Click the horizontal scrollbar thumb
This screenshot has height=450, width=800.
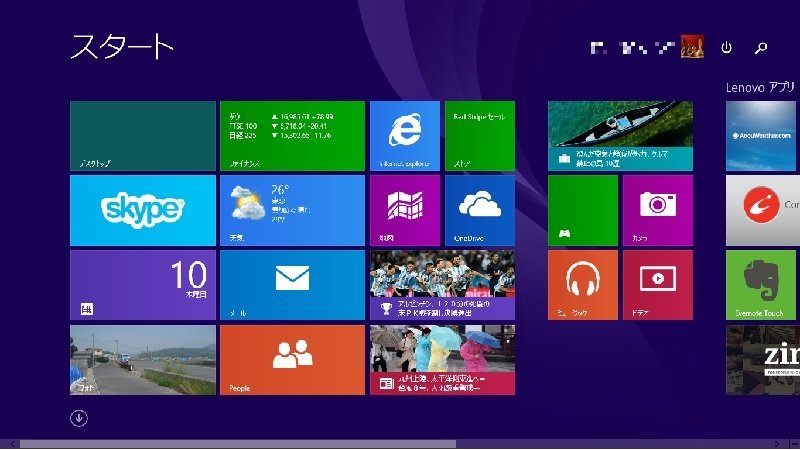tap(238, 444)
